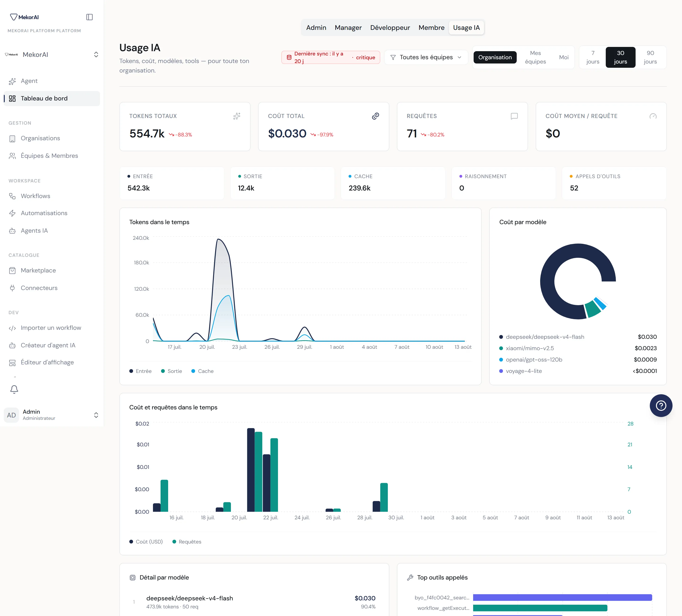Toggle the Cache series in the tokens legend
682x616 pixels.
click(202, 371)
